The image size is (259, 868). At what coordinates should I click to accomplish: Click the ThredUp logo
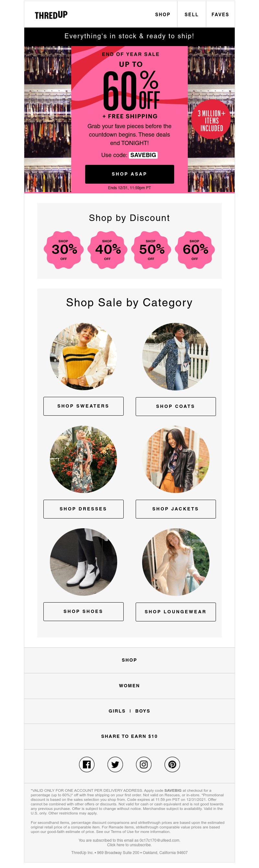click(51, 15)
